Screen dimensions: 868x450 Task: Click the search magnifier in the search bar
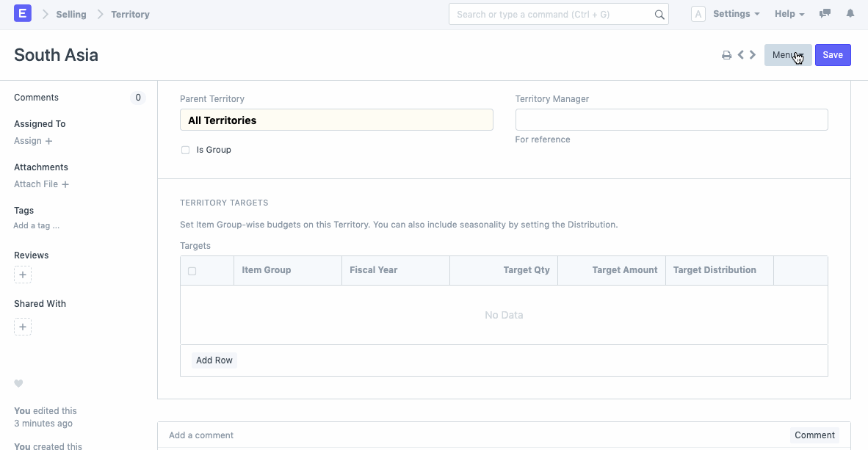[x=659, y=13]
